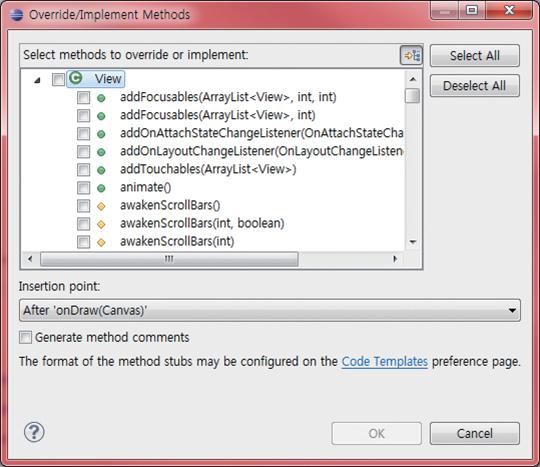Select the addOnAttachStateChangeListener row text
The height and width of the screenshot is (467, 540).
(x=262, y=133)
